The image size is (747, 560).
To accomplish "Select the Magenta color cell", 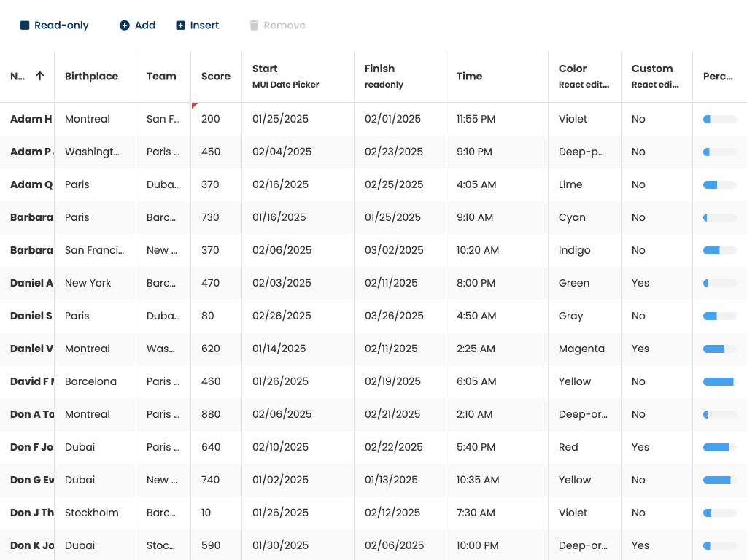I will click(x=581, y=349).
